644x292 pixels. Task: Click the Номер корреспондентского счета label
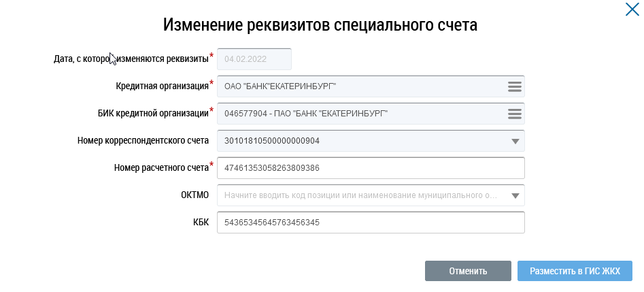click(x=143, y=141)
